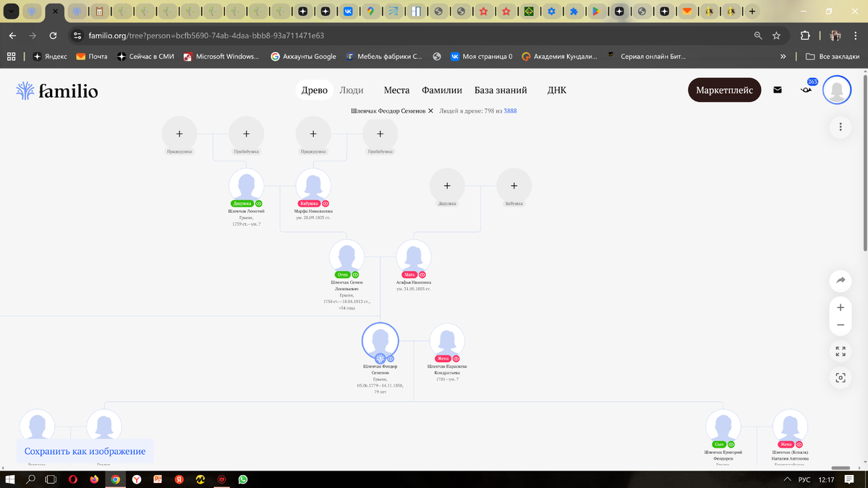
Task: Open Шленчак Леонтий grandfather avatar
Action: coord(247,186)
